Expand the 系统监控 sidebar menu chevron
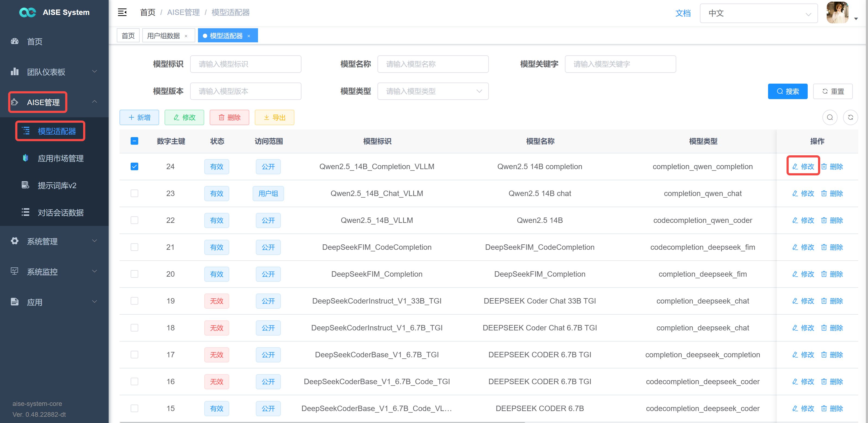868x423 pixels. click(95, 271)
